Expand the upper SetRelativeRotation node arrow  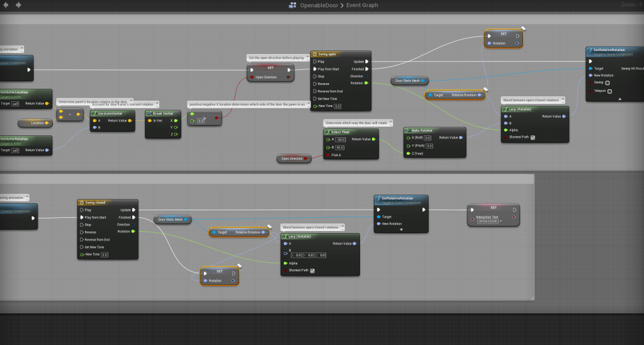pyautogui.click(x=619, y=99)
